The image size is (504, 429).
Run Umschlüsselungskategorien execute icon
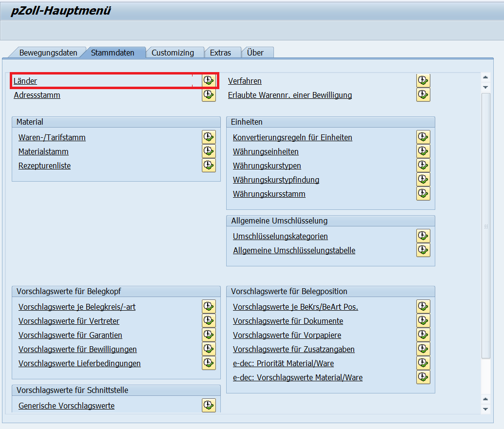[423, 236]
